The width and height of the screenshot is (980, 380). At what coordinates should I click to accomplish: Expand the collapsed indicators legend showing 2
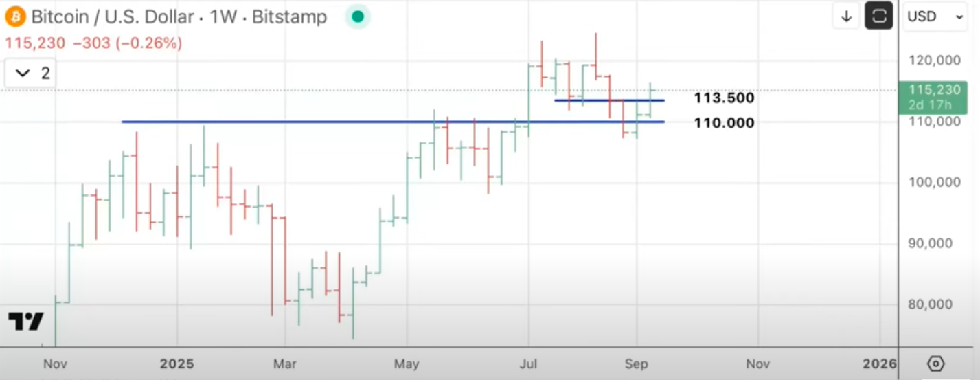pyautogui.click(x=30, y=73)
